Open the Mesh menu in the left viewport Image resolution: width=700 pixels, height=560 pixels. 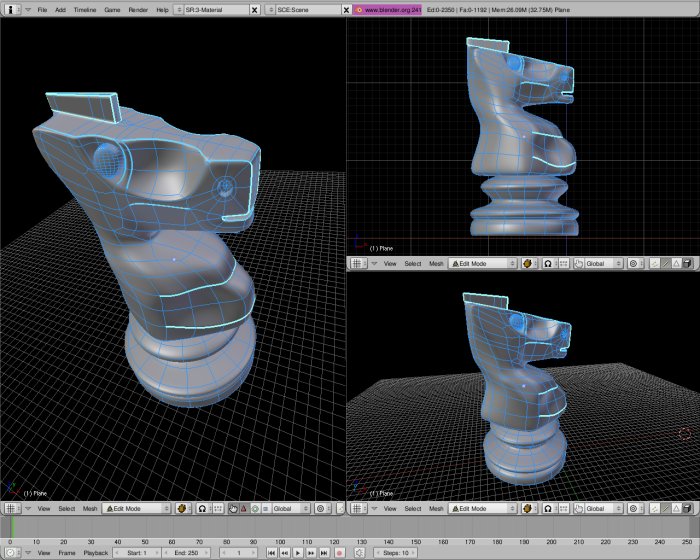90,508
